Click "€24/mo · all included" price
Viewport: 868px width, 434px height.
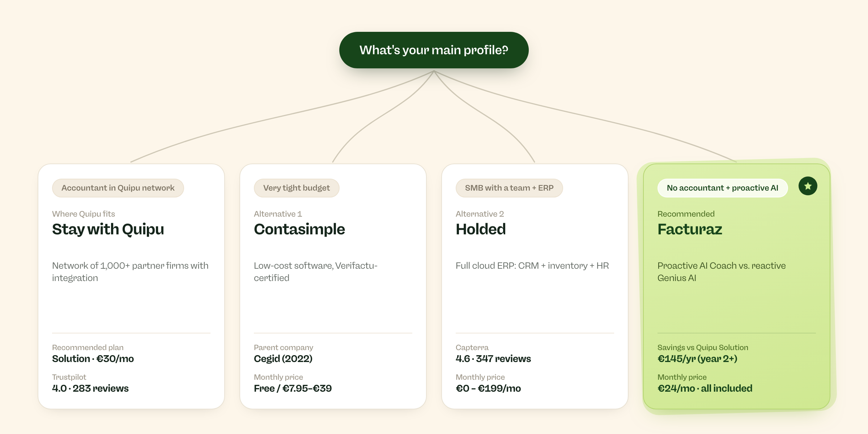click(705, 388)
